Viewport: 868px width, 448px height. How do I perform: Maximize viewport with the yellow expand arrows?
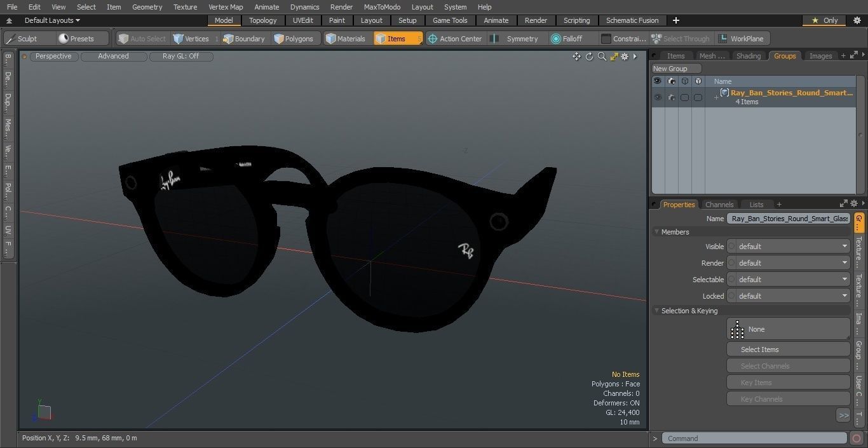coord(614,57)
